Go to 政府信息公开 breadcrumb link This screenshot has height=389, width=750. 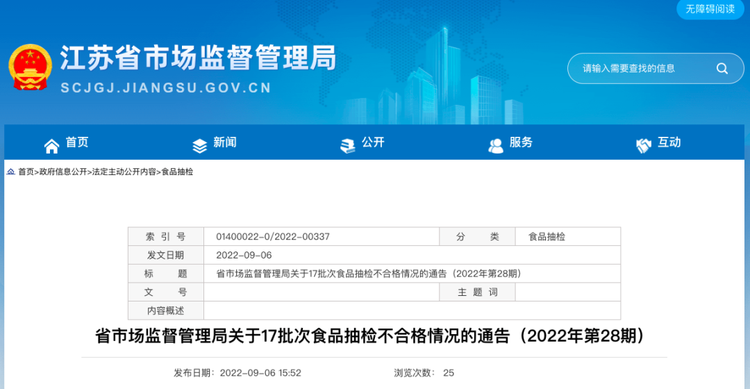pyautogui.click(x=63, y=172)
